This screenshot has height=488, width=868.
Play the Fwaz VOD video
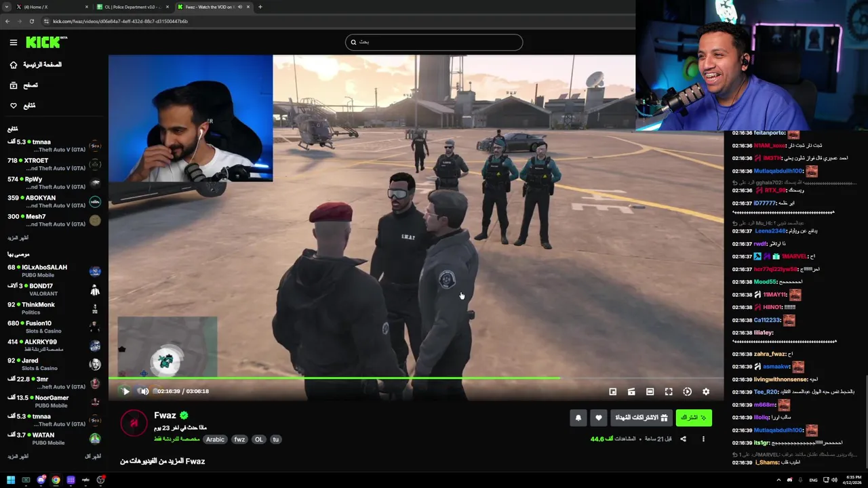[x=125, y=391]
